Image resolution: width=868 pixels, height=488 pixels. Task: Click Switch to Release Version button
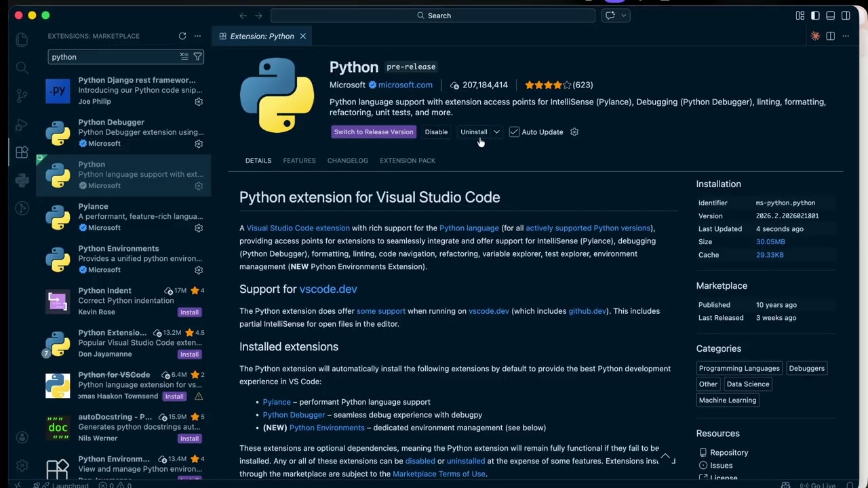pos(374,132)
